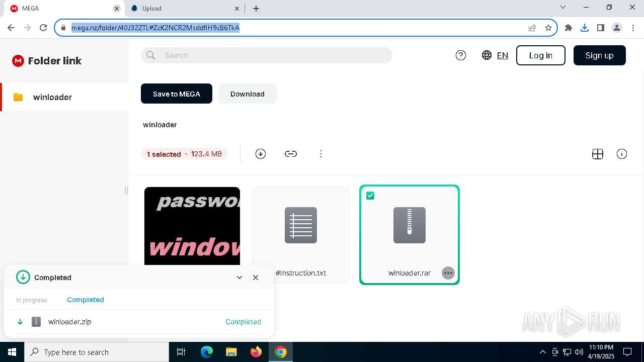Click the search magnifier icon
Viewport: 644px width, 362px height.
151,55
